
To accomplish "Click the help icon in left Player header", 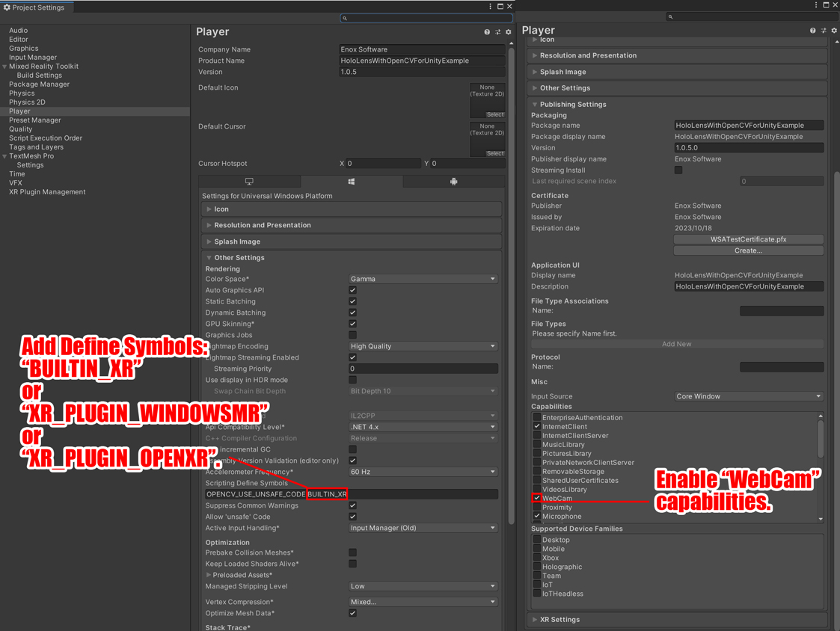I will pos(487,32).
